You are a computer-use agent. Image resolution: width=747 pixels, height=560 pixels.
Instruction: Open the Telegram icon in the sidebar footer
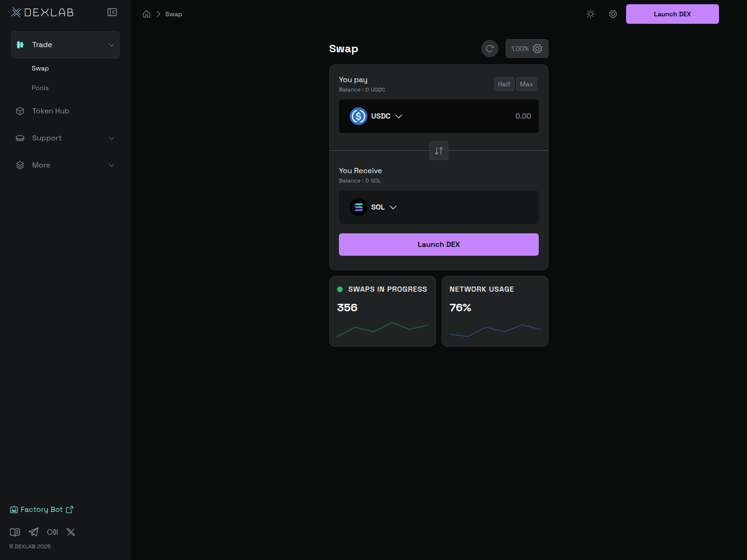(x=33, y=532)
